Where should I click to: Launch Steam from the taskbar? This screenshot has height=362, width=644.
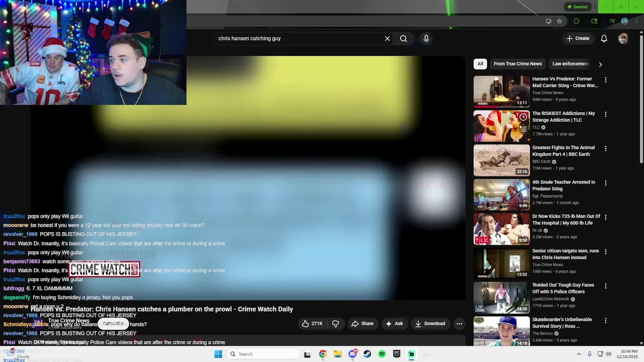pos(367,354)
